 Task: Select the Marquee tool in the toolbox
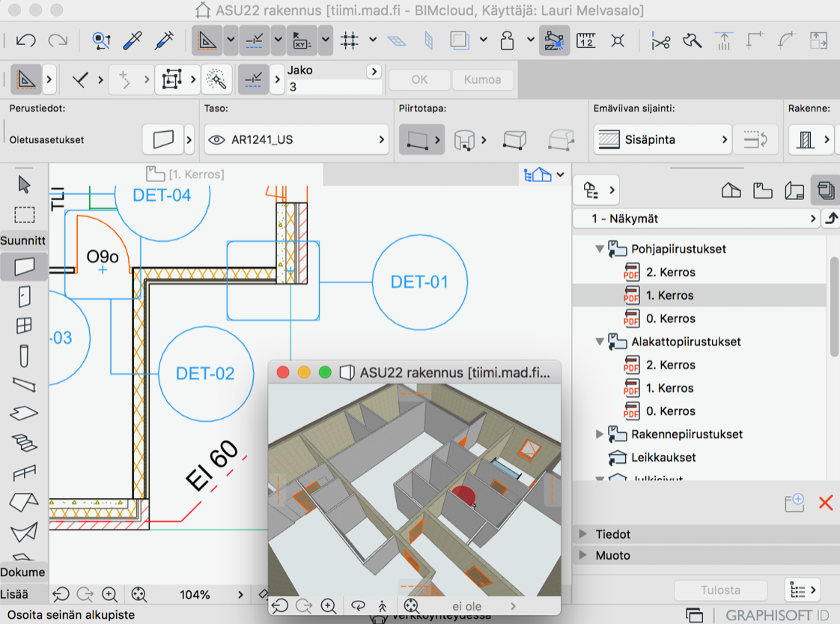coord(24,214)
